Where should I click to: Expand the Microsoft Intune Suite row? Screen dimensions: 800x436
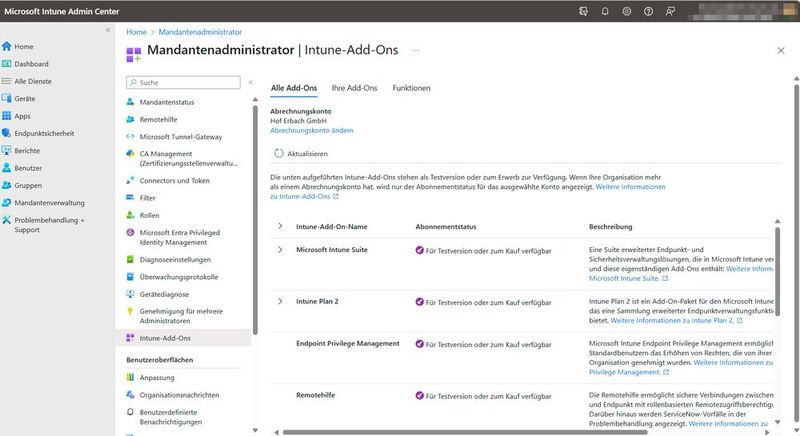(280, 250)
